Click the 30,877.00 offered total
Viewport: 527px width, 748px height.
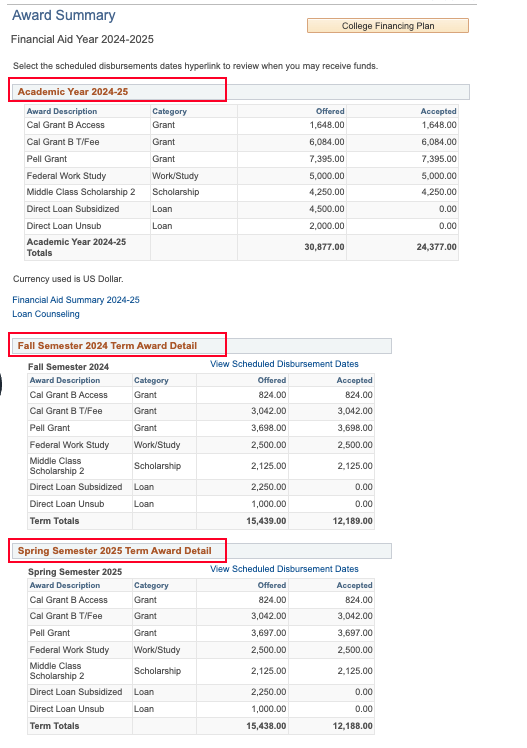pyautogui.click(x=324, y=247)
